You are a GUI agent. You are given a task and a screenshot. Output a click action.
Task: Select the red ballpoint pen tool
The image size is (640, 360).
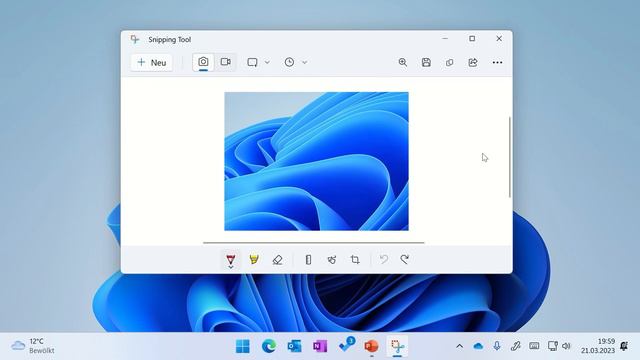231,260
